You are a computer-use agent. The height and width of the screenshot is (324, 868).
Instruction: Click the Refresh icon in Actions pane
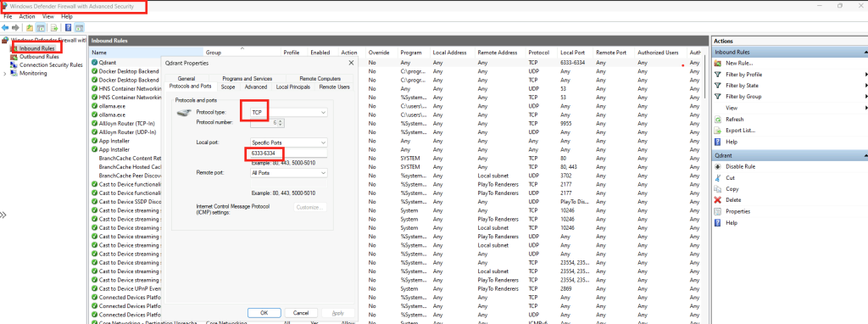pyautogui.click(x=717, y=119)
